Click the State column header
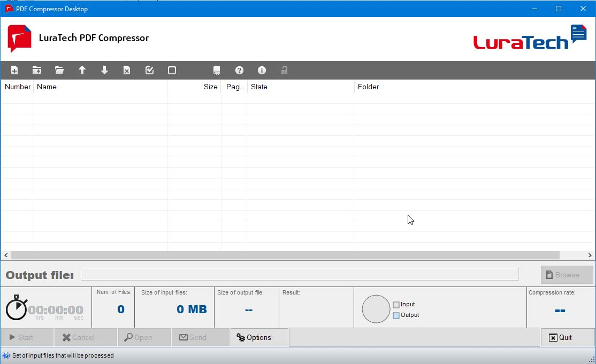 coord(301,87)
